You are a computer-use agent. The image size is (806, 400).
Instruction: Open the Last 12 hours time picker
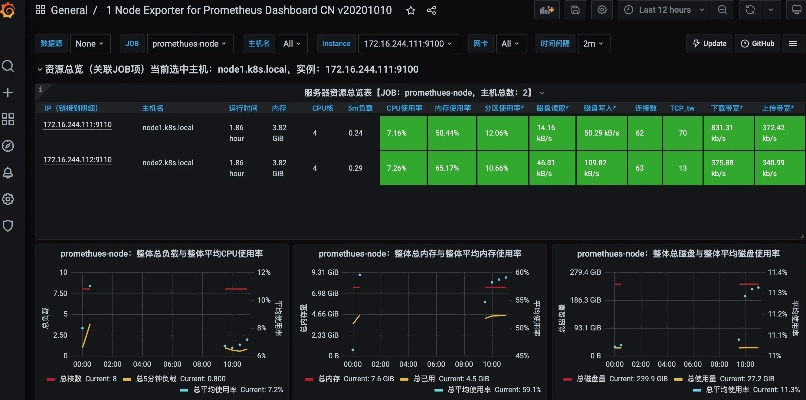coord(665,10)
